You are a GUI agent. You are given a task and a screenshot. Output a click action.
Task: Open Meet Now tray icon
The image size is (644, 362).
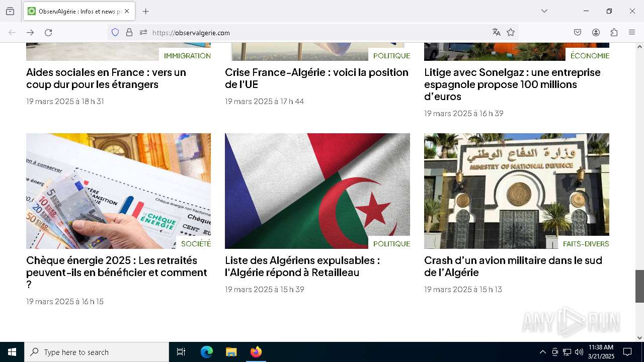555,352
